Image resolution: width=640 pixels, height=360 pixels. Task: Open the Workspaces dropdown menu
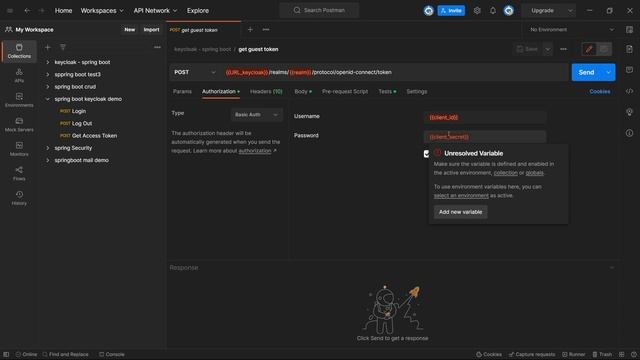pyautogui.click(x=102, y=11)
